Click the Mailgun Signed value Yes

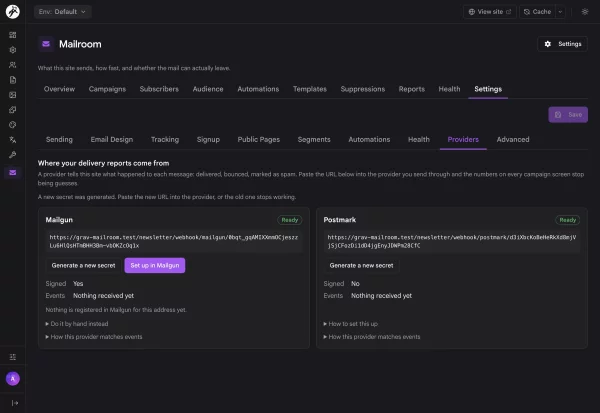pos(78,284)
